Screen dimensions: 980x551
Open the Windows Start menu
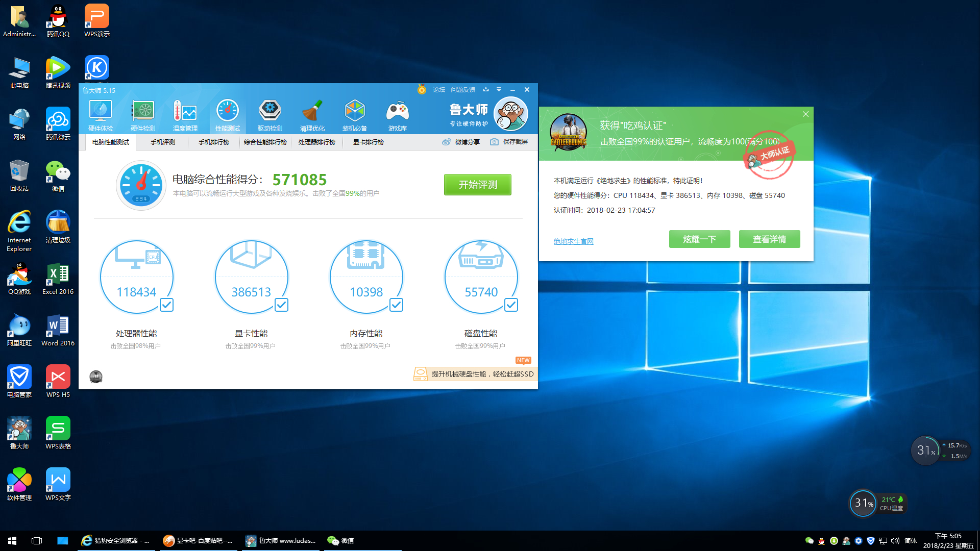[x=12, y=540]
